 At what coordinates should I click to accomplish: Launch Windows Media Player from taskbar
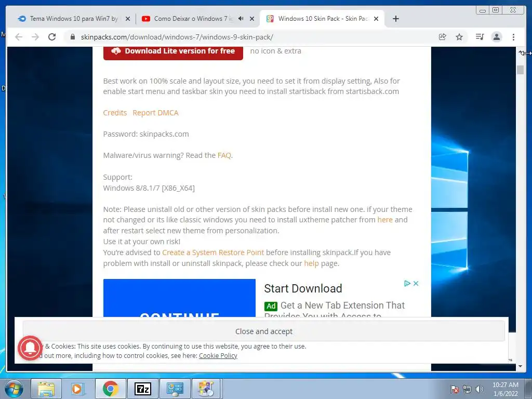pyautogui.click(x=77, y=389)
